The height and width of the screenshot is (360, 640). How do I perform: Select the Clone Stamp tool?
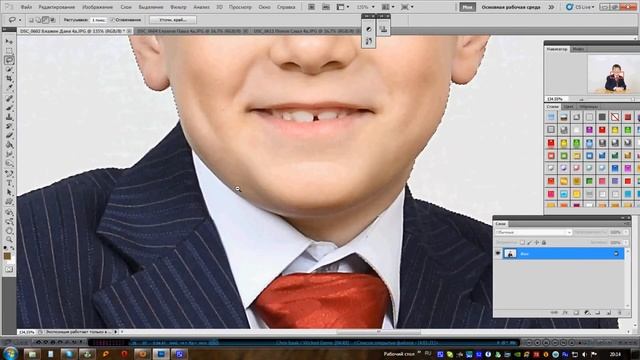[x=9, y=117]
